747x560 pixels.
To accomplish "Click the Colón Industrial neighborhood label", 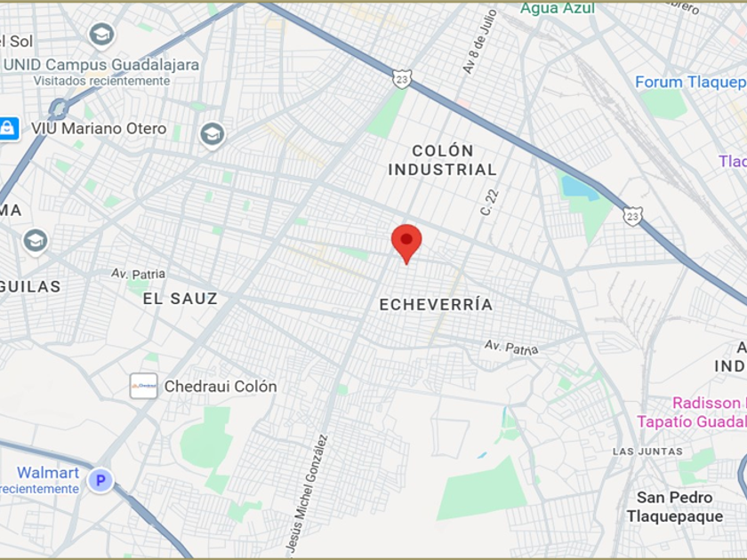I will pos(443,160).
